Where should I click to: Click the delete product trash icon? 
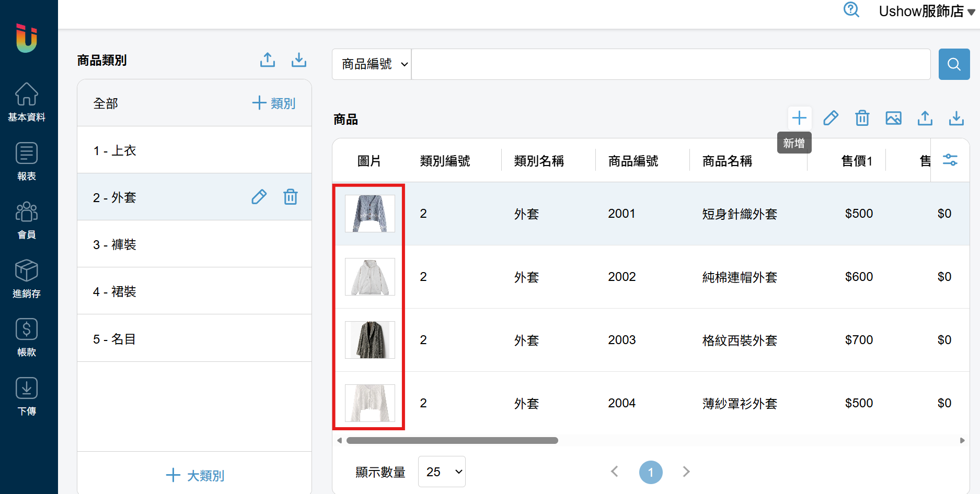coord(862,118)
